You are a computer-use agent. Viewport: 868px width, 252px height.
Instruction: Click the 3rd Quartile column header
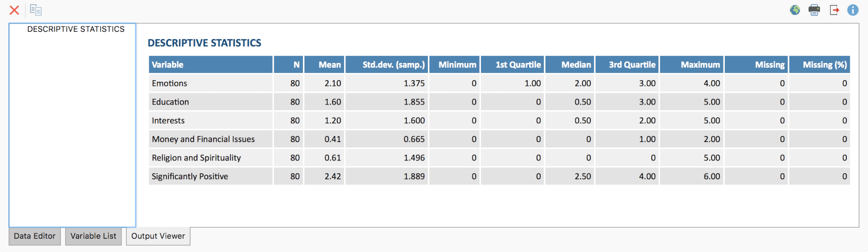coord(627,65)
